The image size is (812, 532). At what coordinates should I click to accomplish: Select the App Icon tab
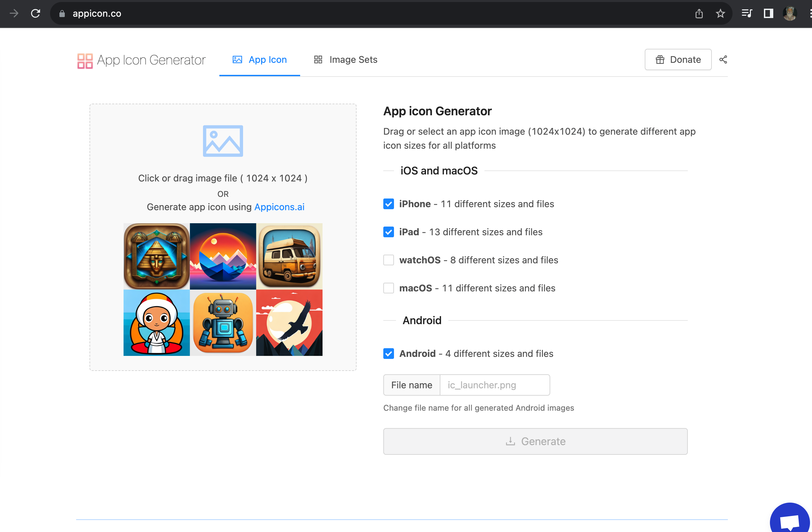pos(260,60)
